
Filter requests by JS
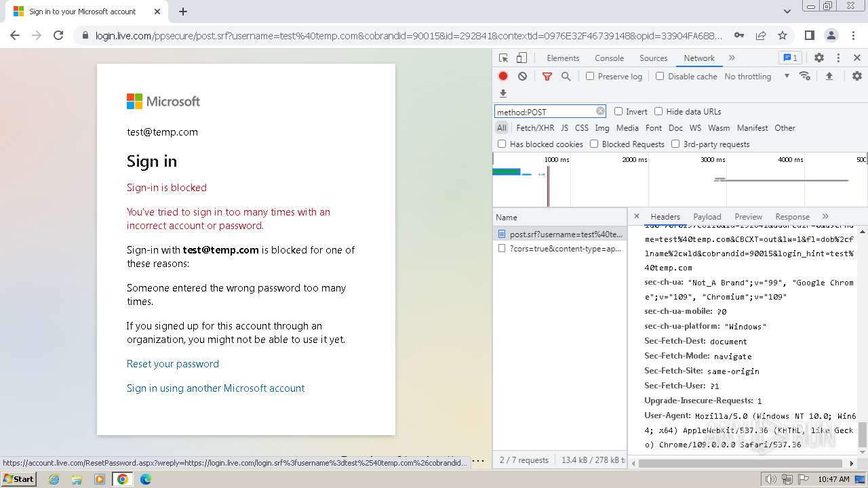coord(564,127)
